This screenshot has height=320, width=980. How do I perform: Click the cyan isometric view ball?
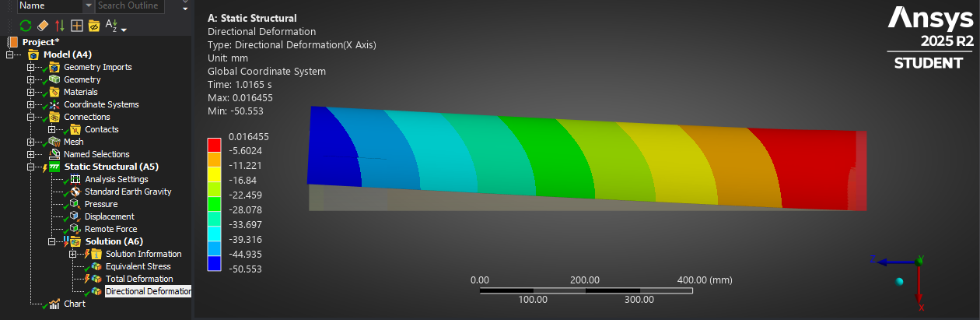point(899,282)
